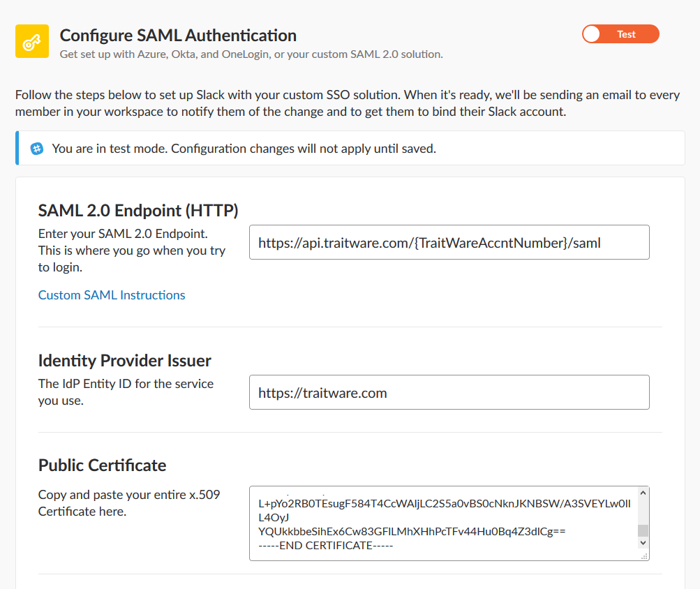Click the Identity Provider Issuer field
The height and width of the screenshot is (589, 700).
[449, 392]
